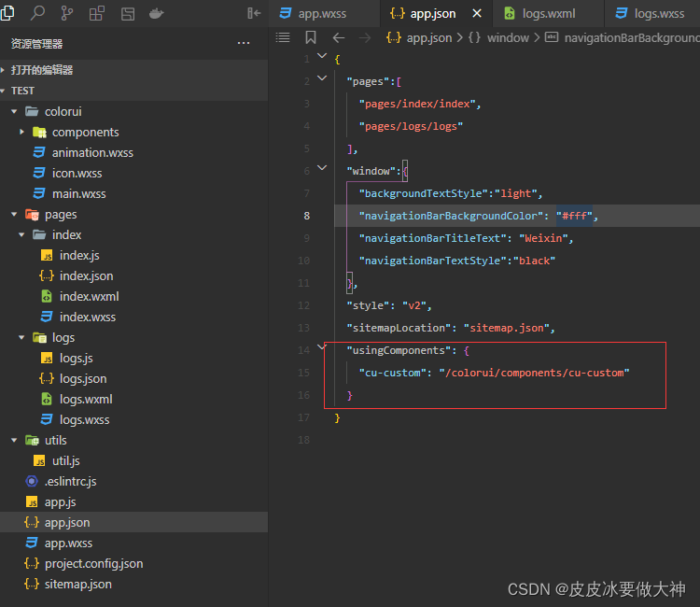Open logs.wxss in the file tree

[x=84, y=420]
